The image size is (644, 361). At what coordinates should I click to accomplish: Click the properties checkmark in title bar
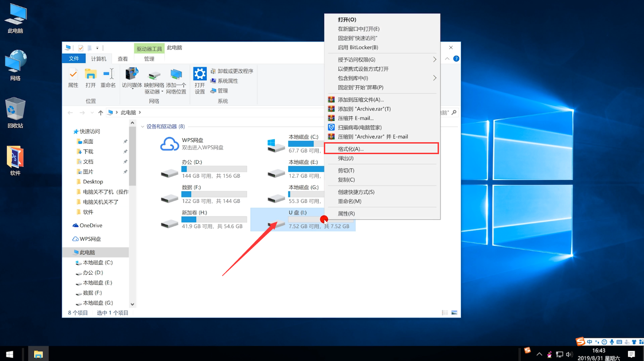(81, 48)
